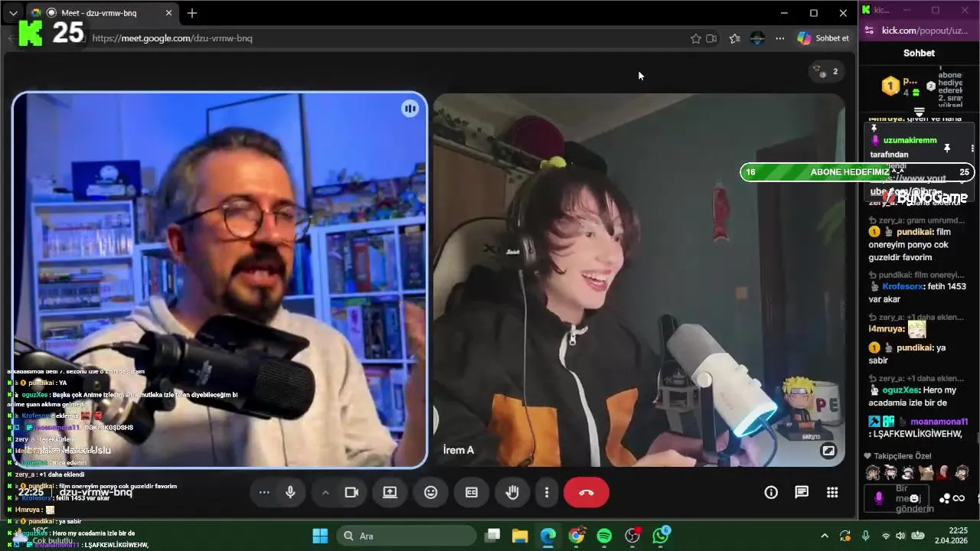Select the Sohbet header in Kick chat
The width and height of the screenshot is (980, 551).
(x=919, y=53)
